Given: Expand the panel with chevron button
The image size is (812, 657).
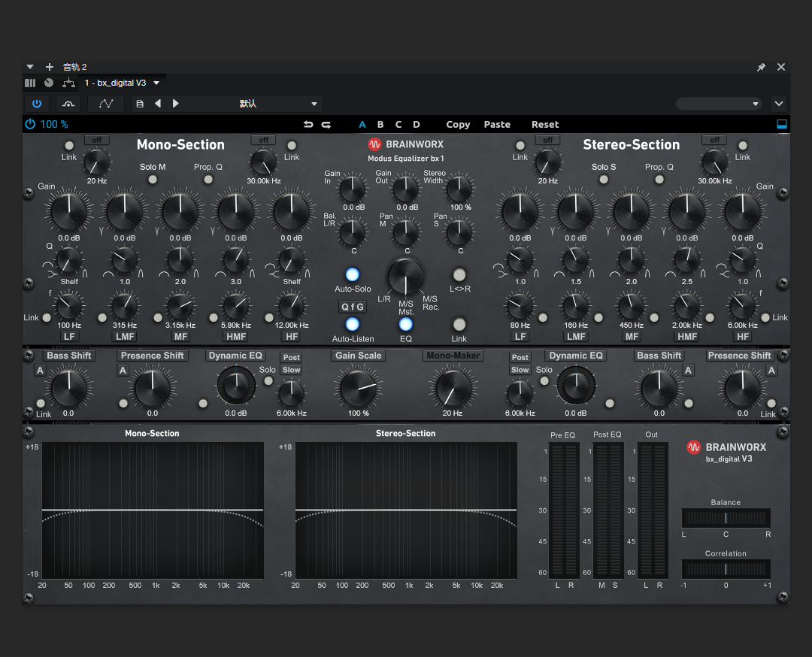Looking at the screenshot, I should (x=778, y=104).
